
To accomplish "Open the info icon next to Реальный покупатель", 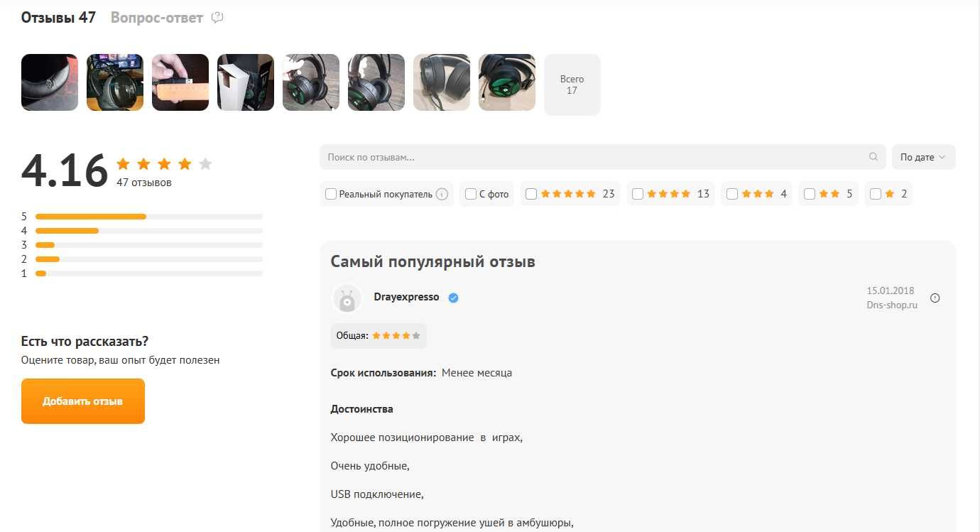I will coord(442,194).
